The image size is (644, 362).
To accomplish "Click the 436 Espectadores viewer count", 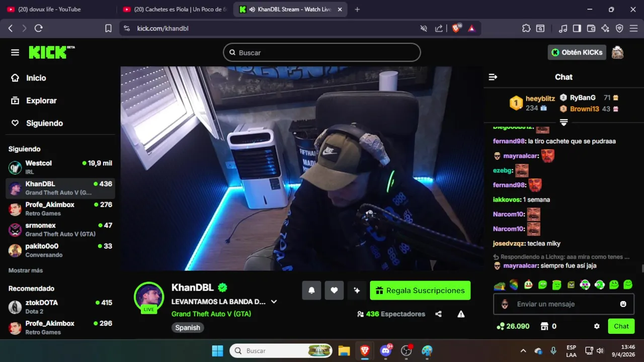I will (x=391, y=314).
